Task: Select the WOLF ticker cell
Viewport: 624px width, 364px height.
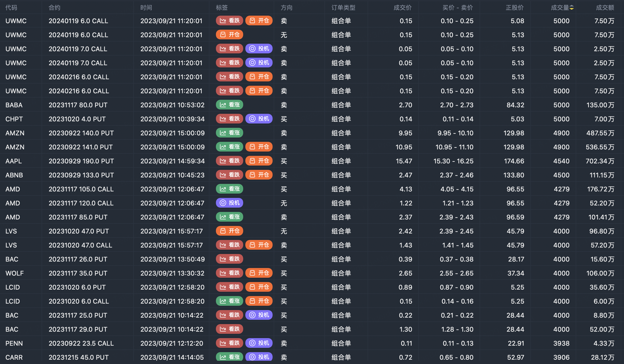Action: pos(15,273)
